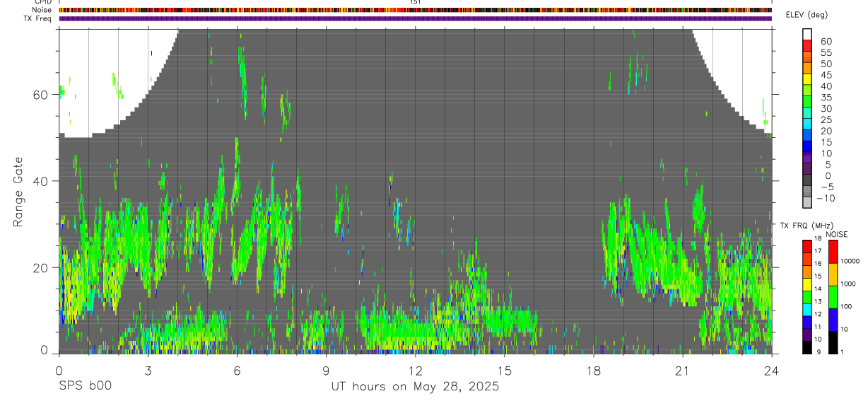Screen dimensions: 868x401
Task: Click the Noise color strip above plot
Action: tap(415, 10)
